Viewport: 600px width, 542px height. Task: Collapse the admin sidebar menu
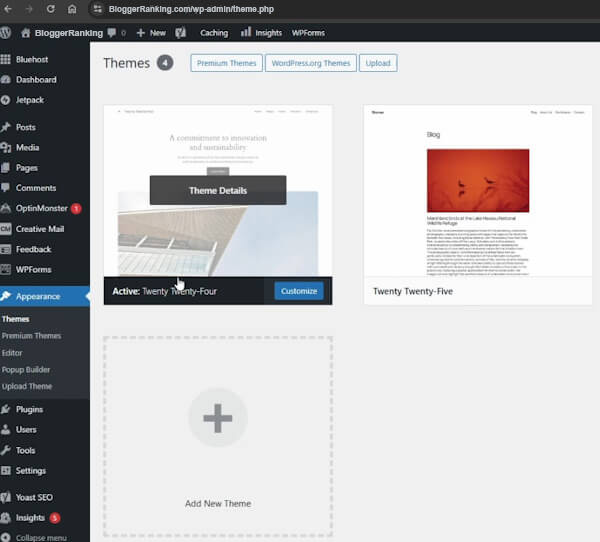coord(40,537)
